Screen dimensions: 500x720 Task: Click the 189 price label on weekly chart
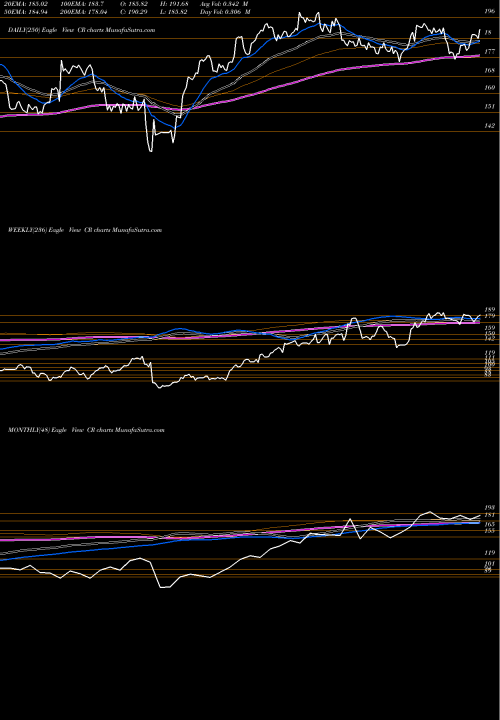click(489, 309)
